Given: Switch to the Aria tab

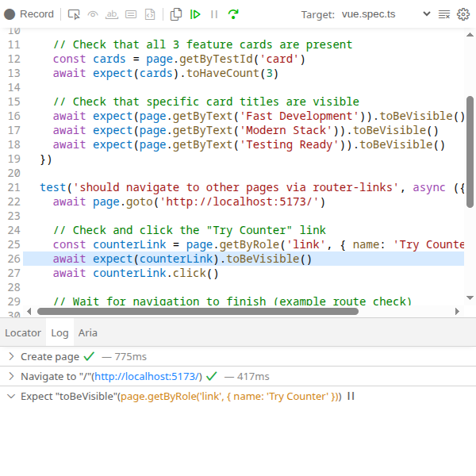Looking at the screenshot, I should click(87, 333).
